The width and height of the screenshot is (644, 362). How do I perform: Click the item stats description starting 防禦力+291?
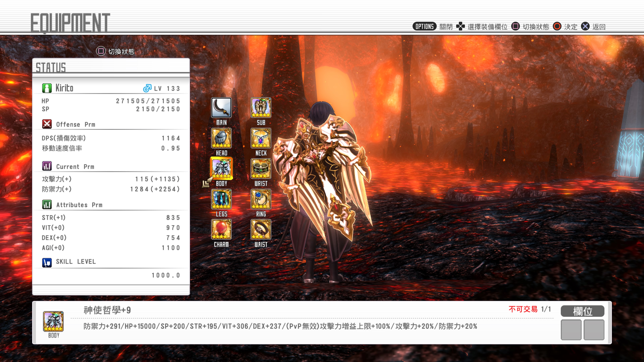tap(280, 326)
